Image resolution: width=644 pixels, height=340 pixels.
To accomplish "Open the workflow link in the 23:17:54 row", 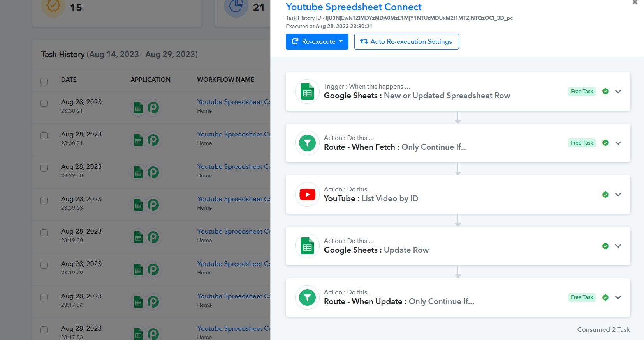I will click(x=234, y=296).
